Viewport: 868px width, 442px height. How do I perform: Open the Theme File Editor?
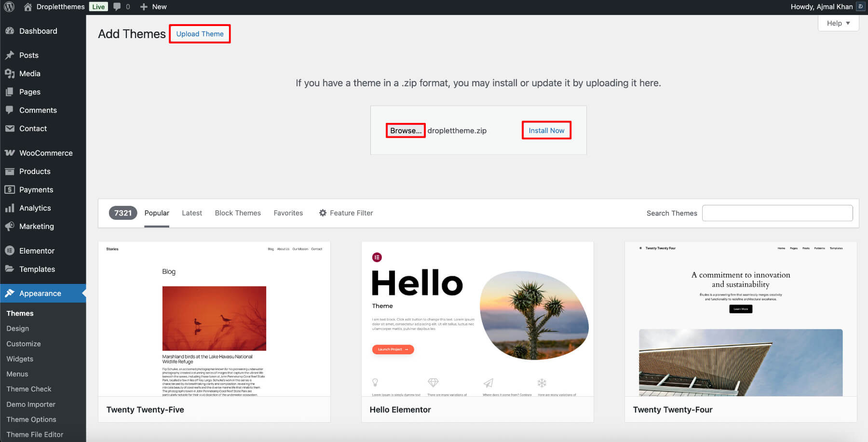34,434
